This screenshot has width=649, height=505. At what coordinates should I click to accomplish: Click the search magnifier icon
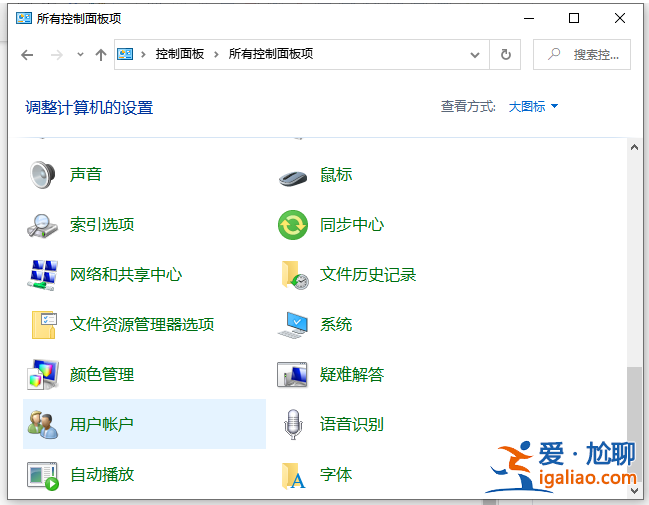point(554,54)
